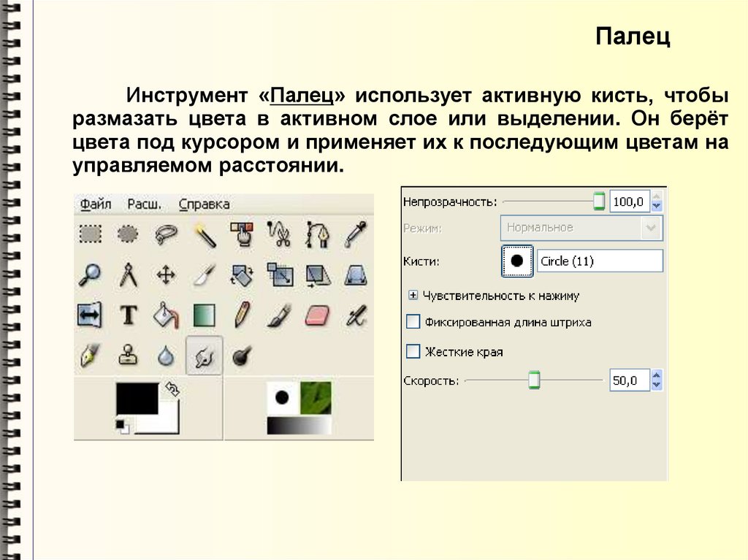Screen dimensions: 748x560
Task: Select the Clone stamp tool
Action: pyautogui.click(x=128, y=356)
